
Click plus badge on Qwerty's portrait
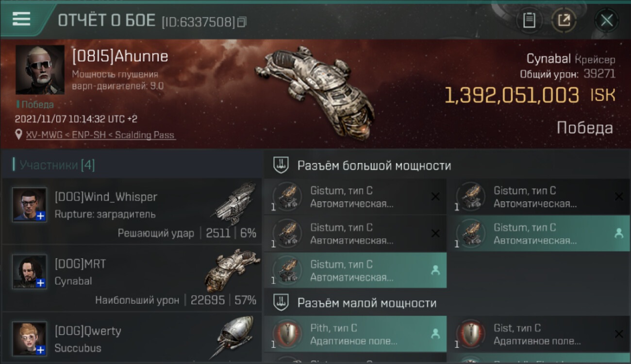(x=41, y=350)
